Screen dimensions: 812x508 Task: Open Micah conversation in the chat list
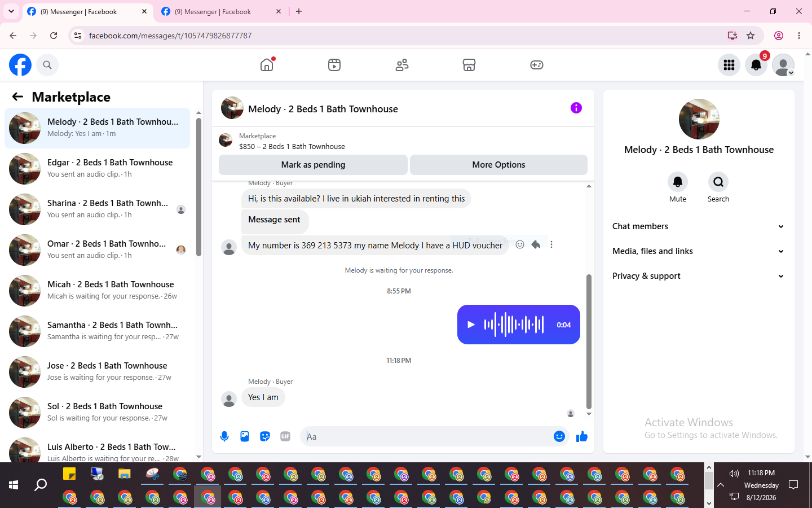point(97,291)
